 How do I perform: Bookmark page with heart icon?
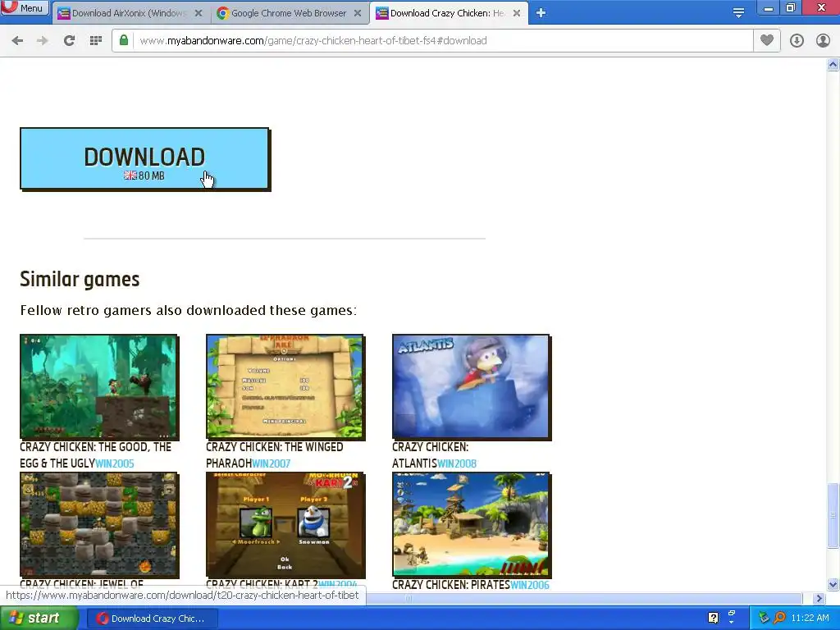pos(767,41)
